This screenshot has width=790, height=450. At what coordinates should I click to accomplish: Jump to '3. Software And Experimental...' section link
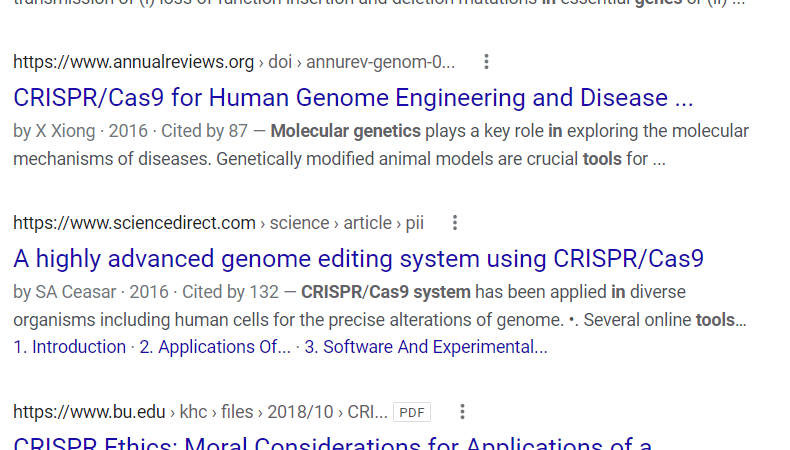tap(426, 347)
